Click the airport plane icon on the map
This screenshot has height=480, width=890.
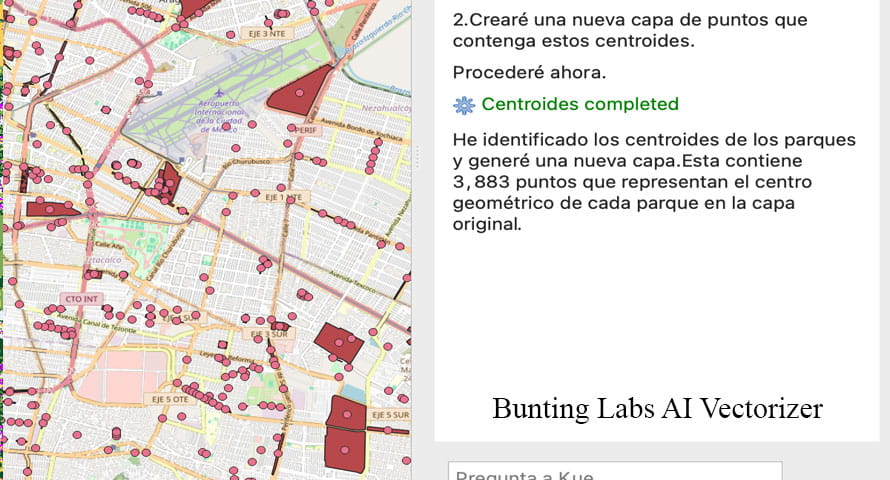pos(219,92)
